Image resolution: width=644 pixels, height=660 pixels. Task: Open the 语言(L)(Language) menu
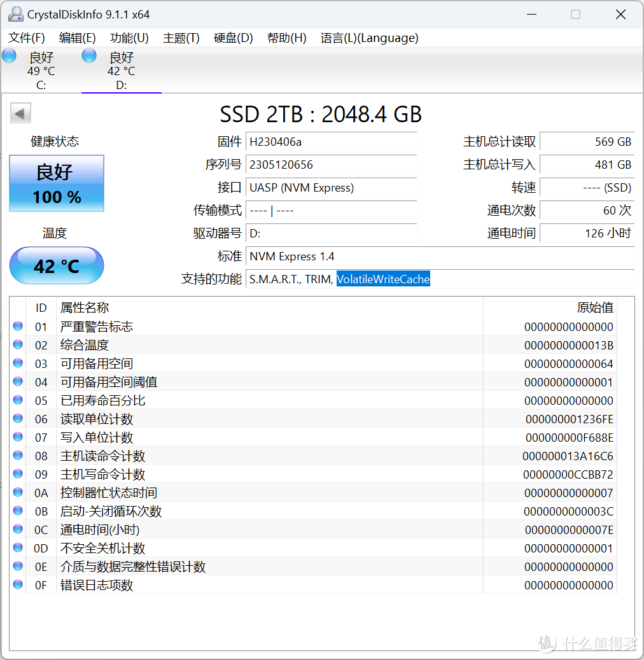[x=369, y=38]
